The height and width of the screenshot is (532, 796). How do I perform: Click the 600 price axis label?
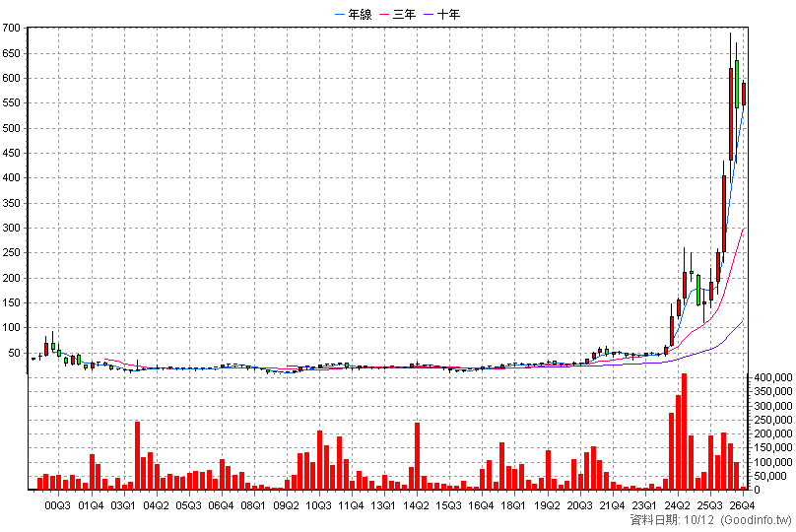click(x=11, y=78)
